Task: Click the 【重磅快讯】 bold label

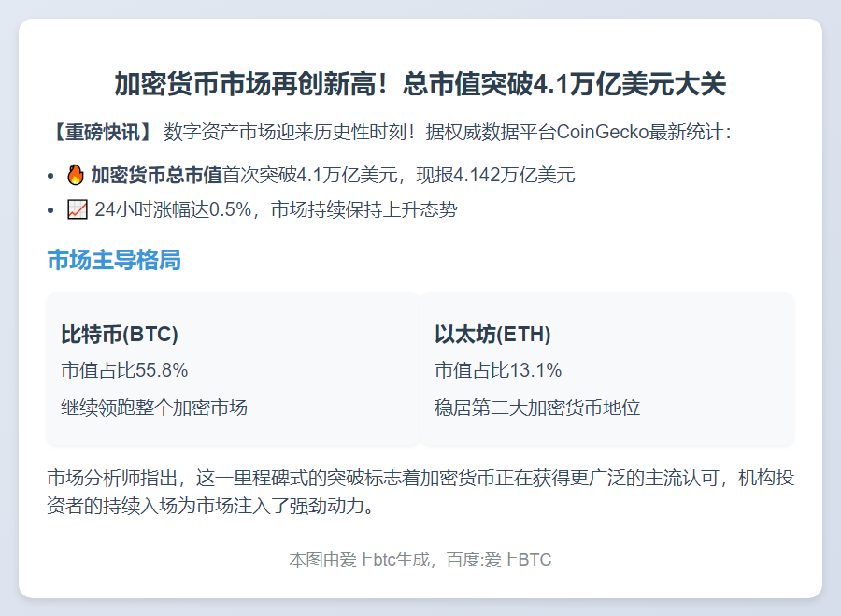Action: [101, 132]
